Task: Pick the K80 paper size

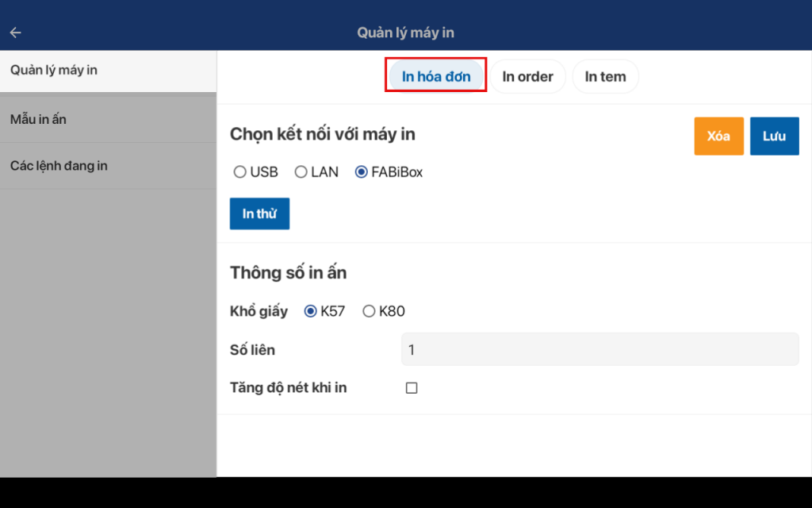Action: tap(369, 311)
